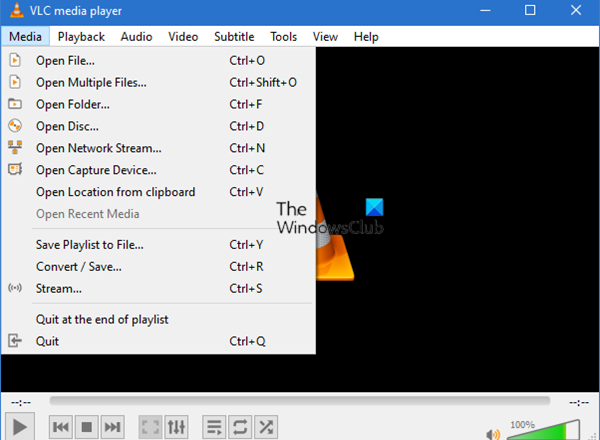The width and height of the screenshot is (600, 440).
Task: Open the View menu
Action: coord(325,36)
